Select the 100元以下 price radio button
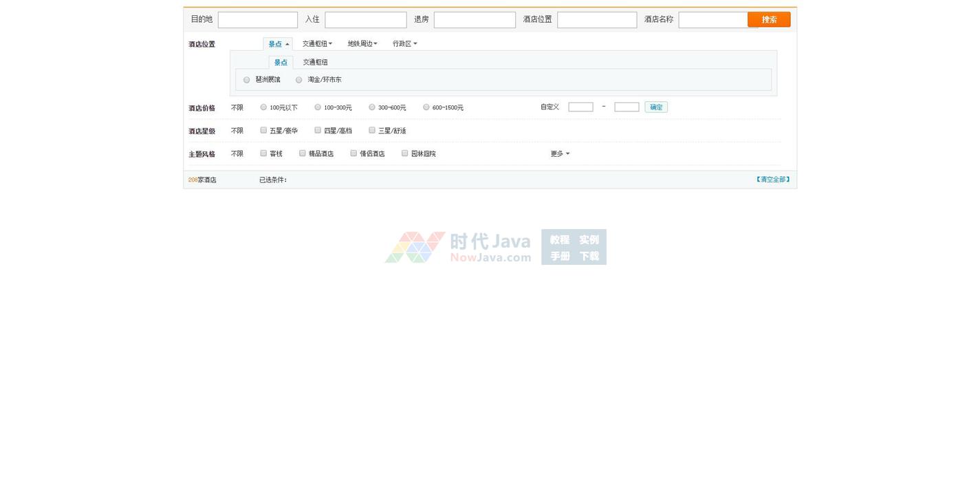This screenshot has width=980, height=494. click(263, 107)
